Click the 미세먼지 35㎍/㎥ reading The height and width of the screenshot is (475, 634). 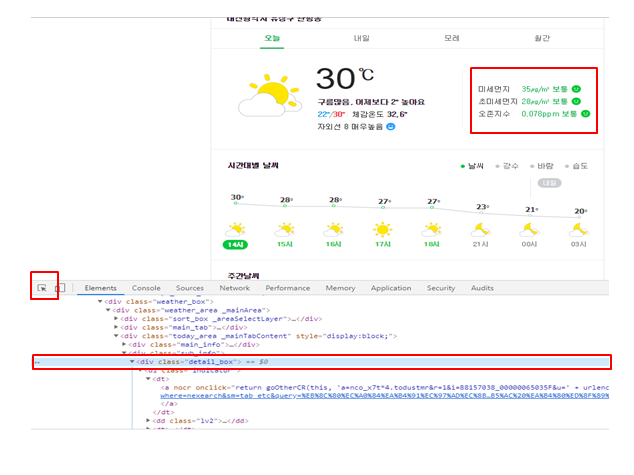click(x=544, y=89)
